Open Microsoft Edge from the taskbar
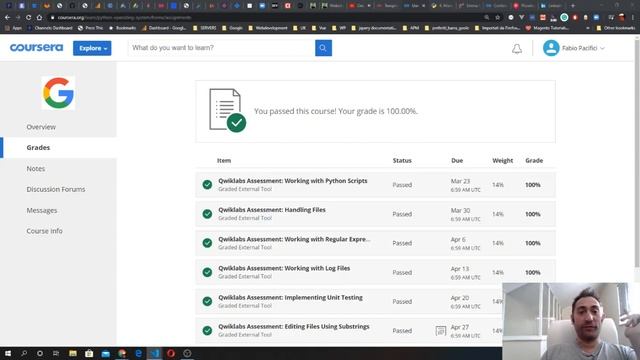The width and height of the screenshot is (640, 360). pos(138,353)
